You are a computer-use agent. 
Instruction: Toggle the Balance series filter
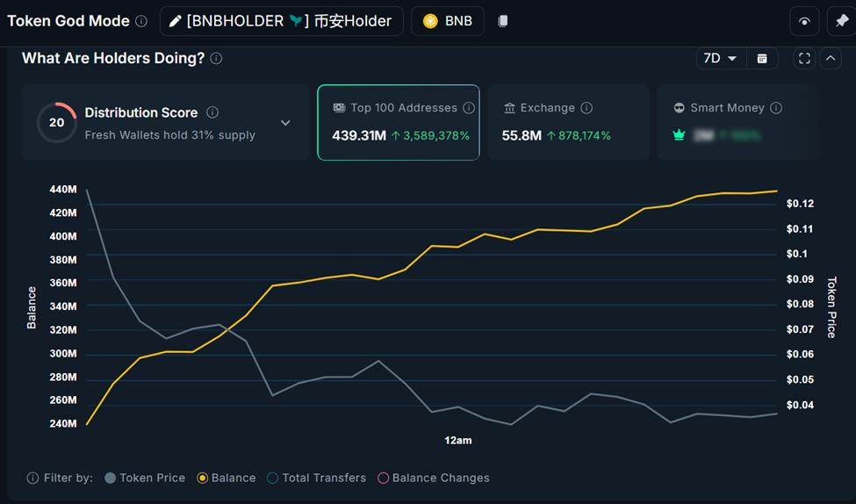[227, 478]
